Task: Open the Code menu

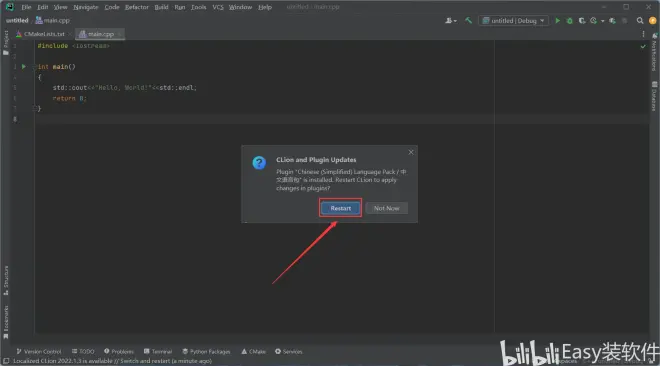Action: pyautogui.click(x=112, y=7)
